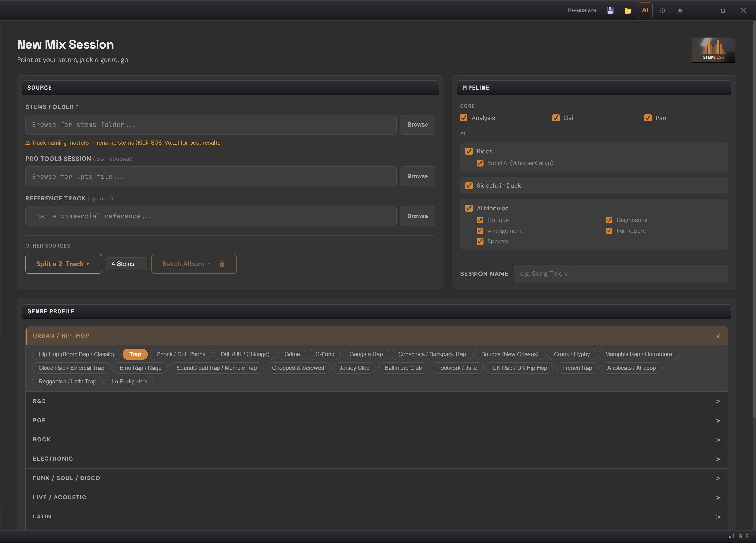Pick Crunk / Hyphy genre
The height and width of the screenshot is (543, 756).
click(572, 354)
